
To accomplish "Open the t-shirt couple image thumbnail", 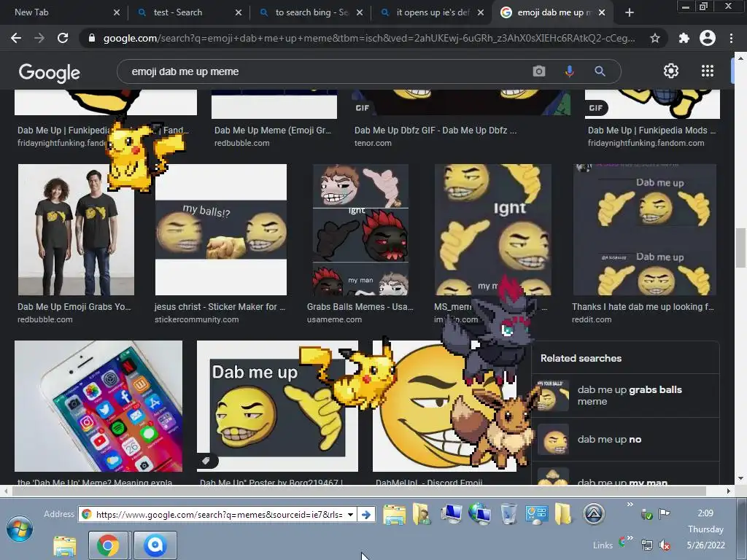I will click(x=76, y=230).
